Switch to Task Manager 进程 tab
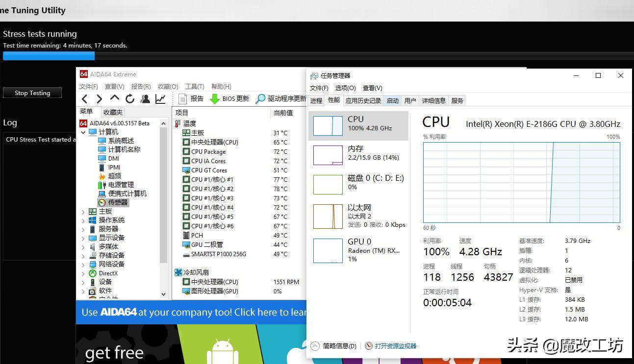The image size is (634, 364). [316, 100]
